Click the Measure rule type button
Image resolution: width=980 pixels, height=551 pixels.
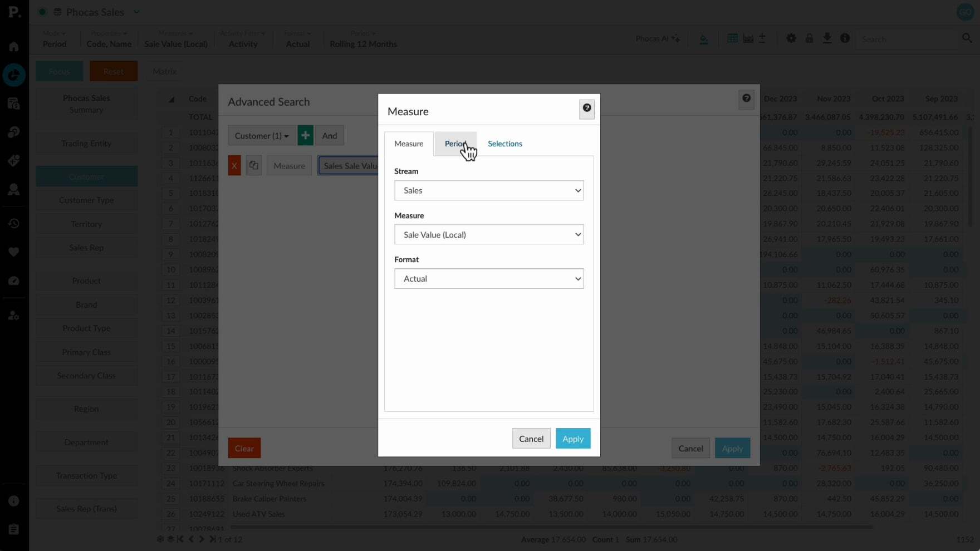coord(289,166)
